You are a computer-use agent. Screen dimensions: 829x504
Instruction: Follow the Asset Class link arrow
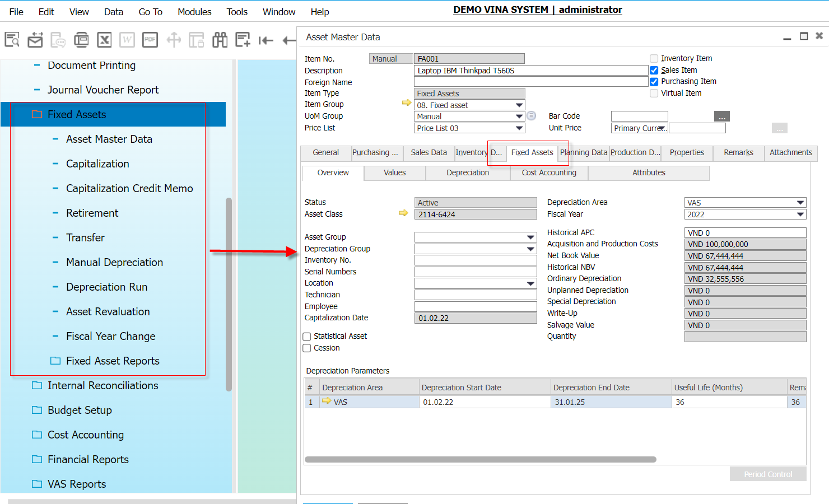point(403,213)
